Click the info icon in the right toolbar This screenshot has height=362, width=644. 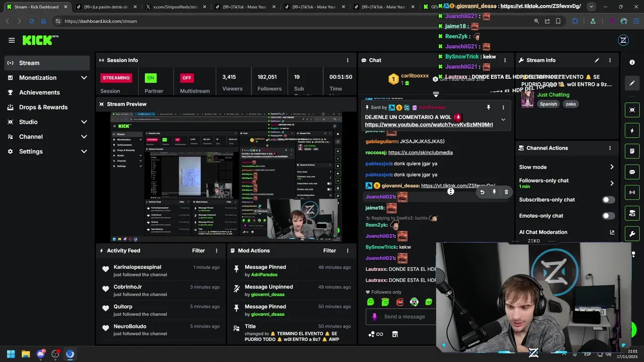click(x=632, y=62)
